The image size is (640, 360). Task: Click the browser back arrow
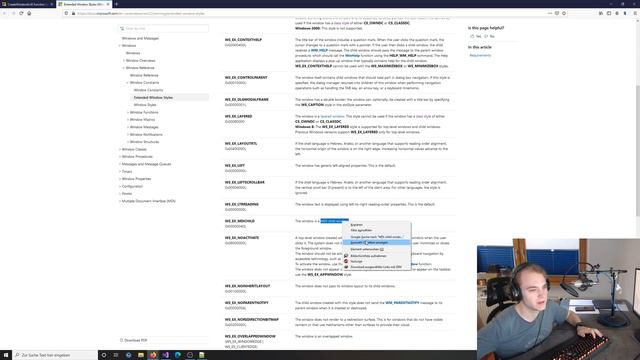pos(4,13)
